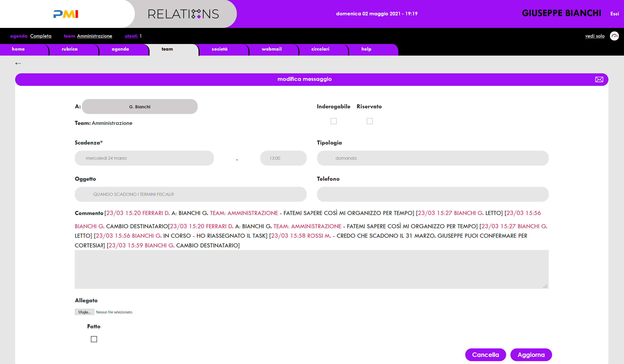Click the 'modifica messaggio' header title
Viewport: 624px width, 364px height.
point(304,79)
